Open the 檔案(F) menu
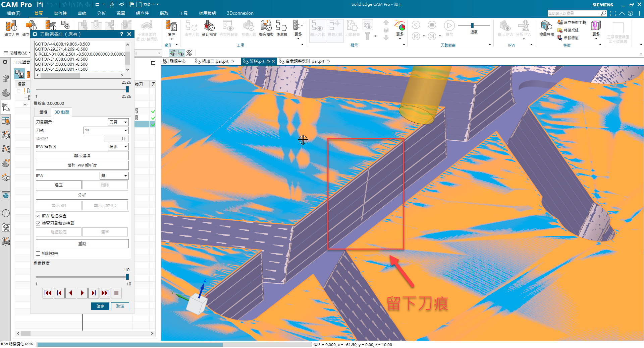The width and height of the screenshot is (644, 348). 13,13
